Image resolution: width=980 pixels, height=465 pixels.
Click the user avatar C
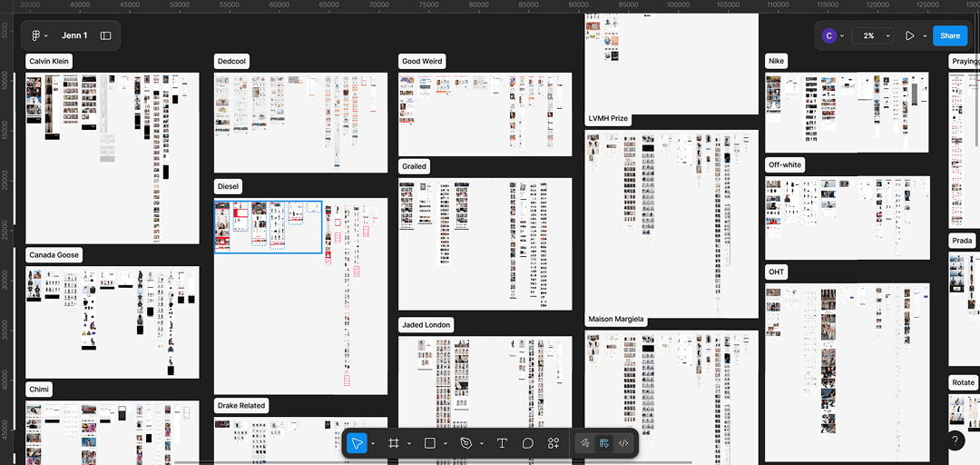click(828, 35)
